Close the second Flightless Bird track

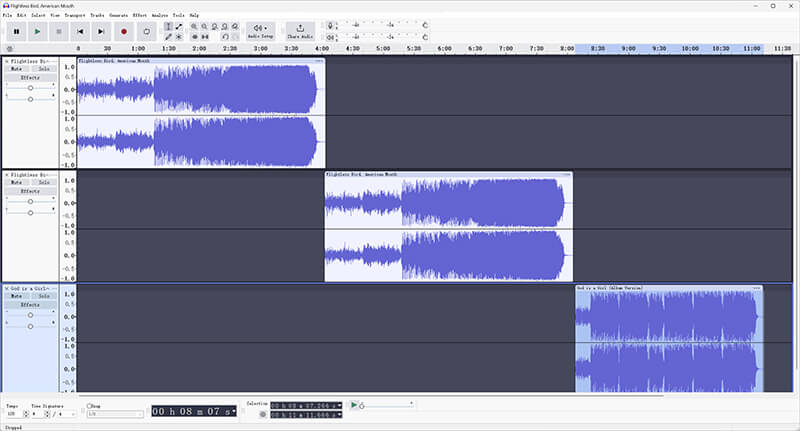click(7, 175)
